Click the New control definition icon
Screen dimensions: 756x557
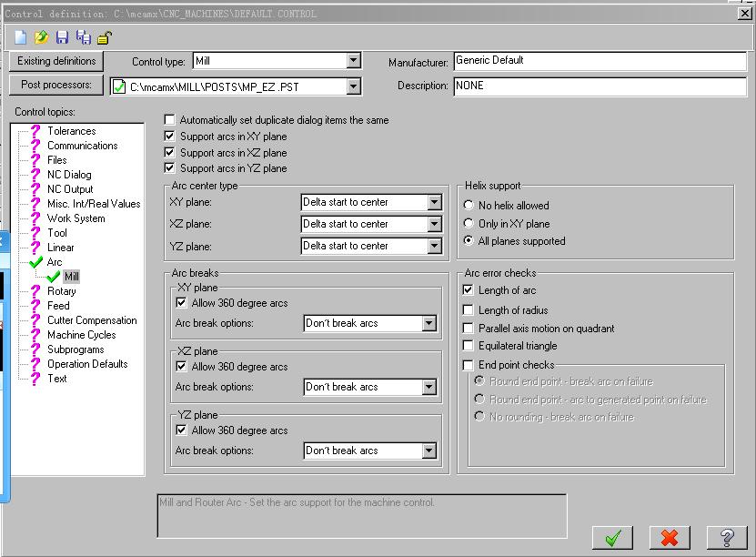pyautogui.click(x=21, y=37)
